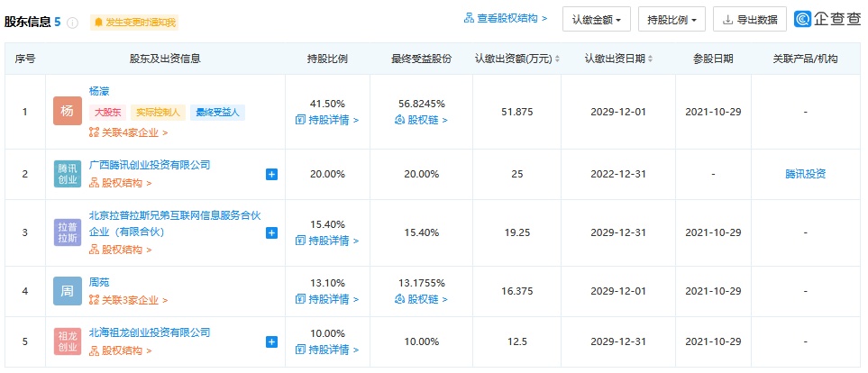Expand plus icon for 广西腾讯创业投资有限公司
This screenshot has width=868, height=373.
(x=272, y=174)
